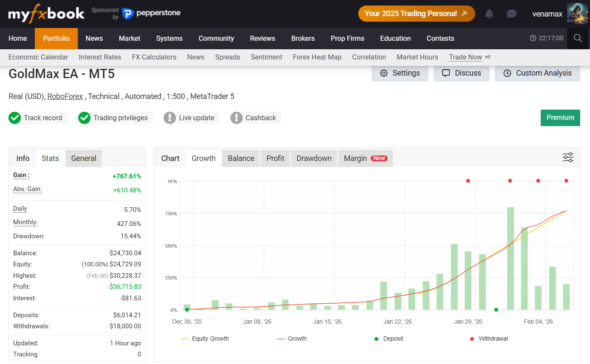Click the grey Cashback warning icon
This screenshot has width=590, height=364.
(x=236, y=118)
